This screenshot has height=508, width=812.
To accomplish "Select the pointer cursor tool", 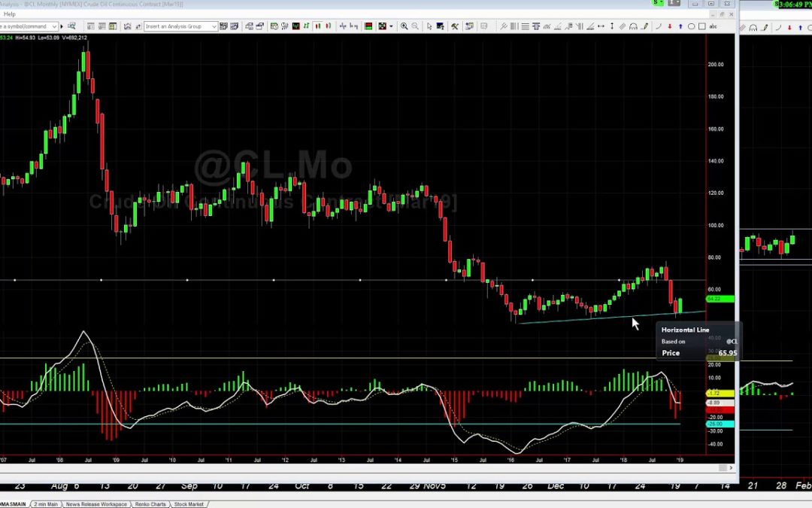I will point(430,26).
